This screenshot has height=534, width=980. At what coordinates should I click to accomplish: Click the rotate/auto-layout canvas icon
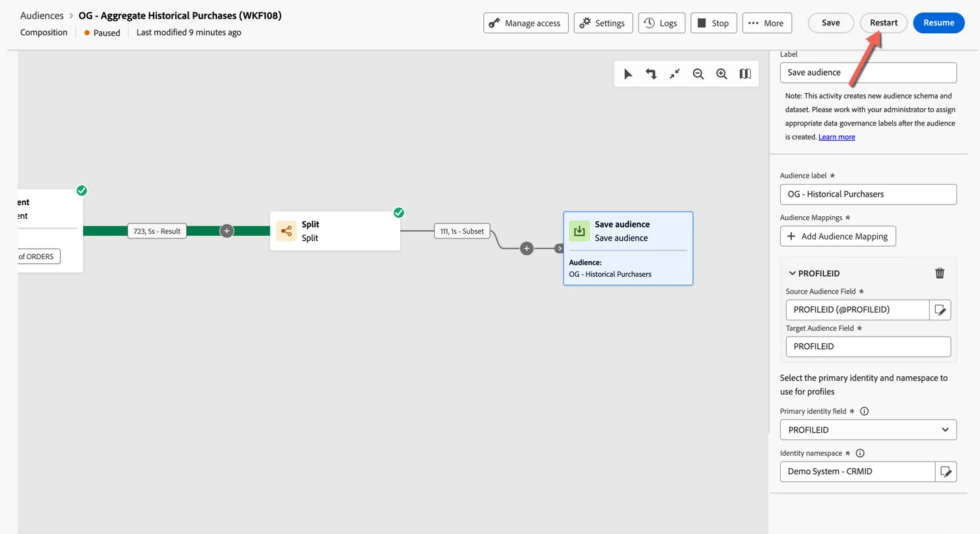[x=651, y=74]
